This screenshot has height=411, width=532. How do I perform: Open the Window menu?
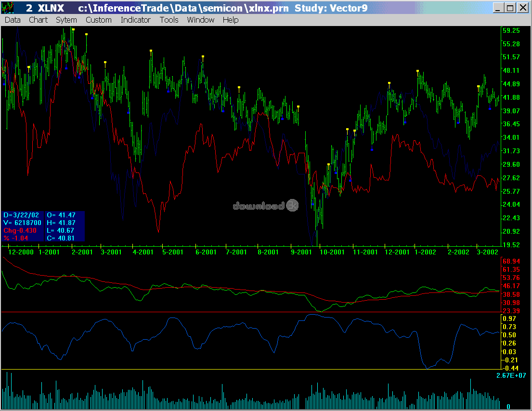coord(200,20)
